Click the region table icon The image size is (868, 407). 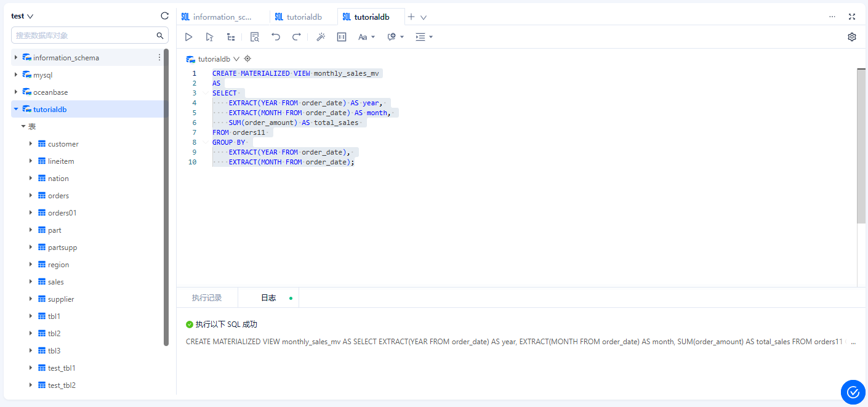(x=42, y=264)
